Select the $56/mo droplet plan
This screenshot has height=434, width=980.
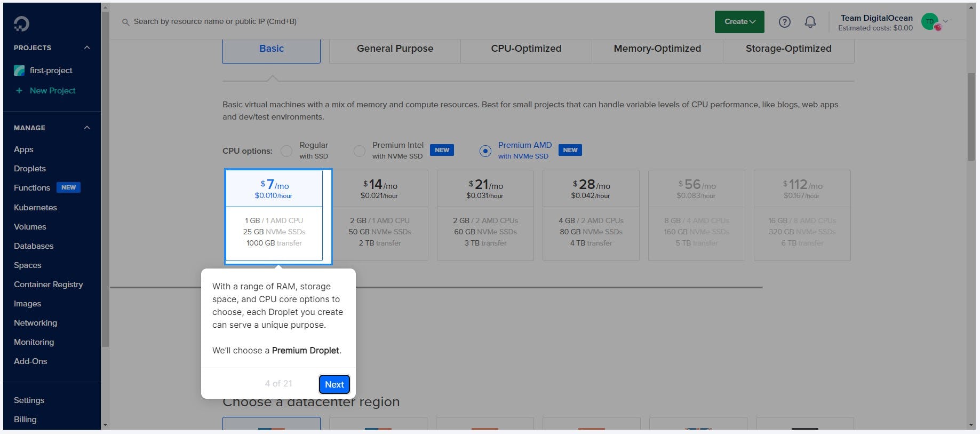(x=697, y=216)
